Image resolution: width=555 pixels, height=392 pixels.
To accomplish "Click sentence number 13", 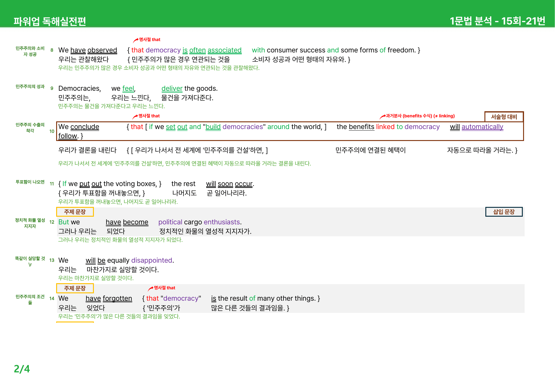I will pyautogui.click(x=52, y=261).
